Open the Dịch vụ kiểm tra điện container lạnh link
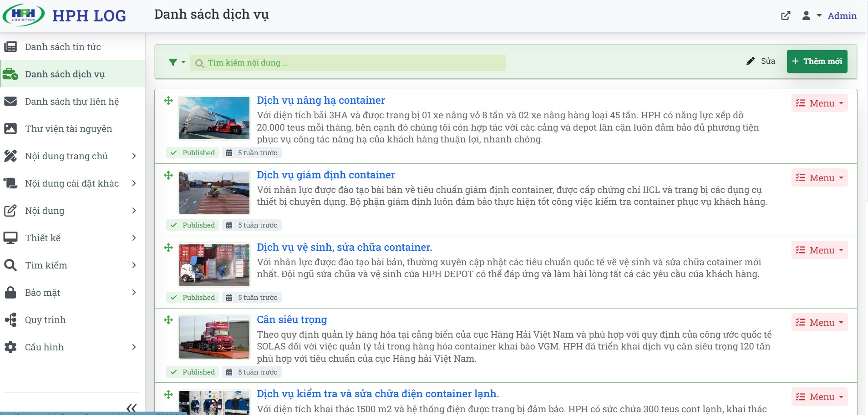 click(377, 394)
